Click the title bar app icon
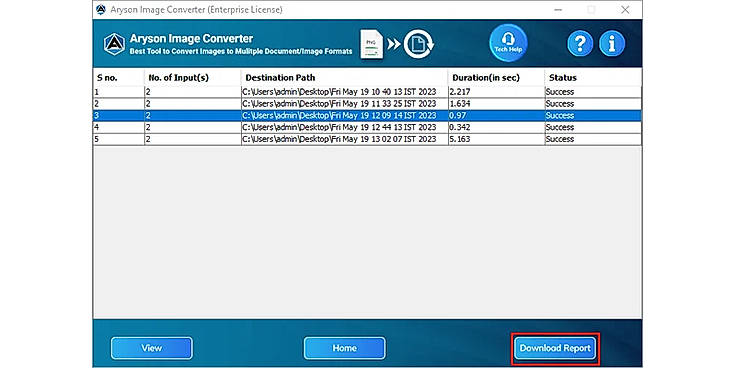The height and width of the screenshot is (368, 736). click(x=100, y=9)
